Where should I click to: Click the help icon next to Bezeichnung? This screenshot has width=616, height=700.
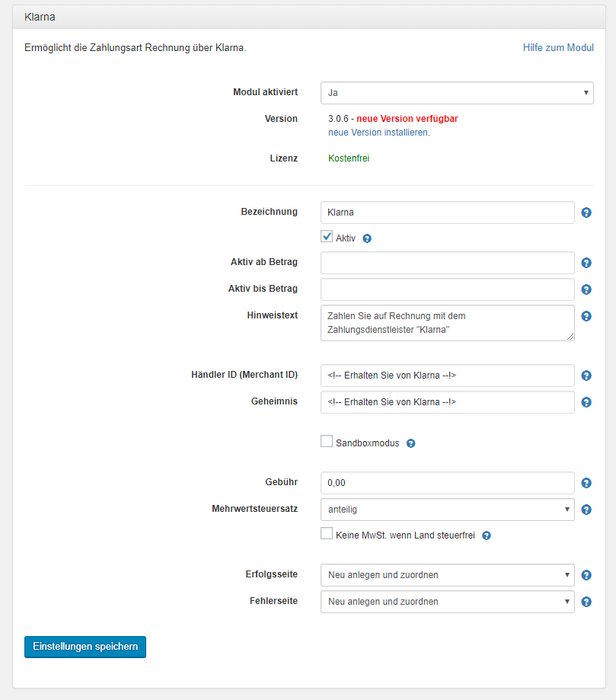(x=586, y=213)
